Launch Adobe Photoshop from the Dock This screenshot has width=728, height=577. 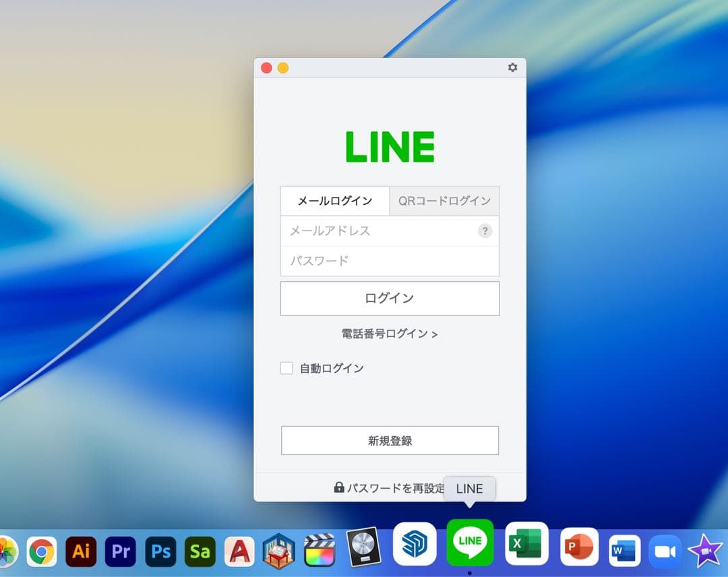coord(160,551)
